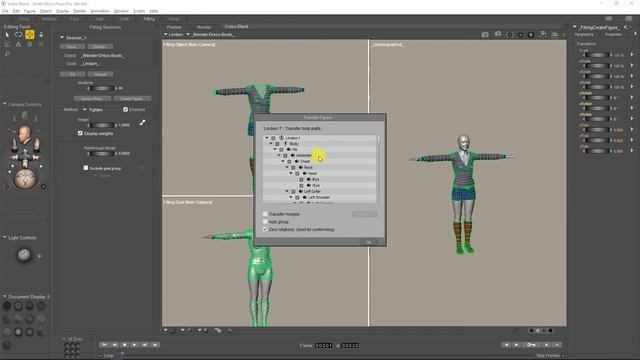The image size is (640, 360).
Task: Collapse the Head tree node
Action: click(291, 173)
